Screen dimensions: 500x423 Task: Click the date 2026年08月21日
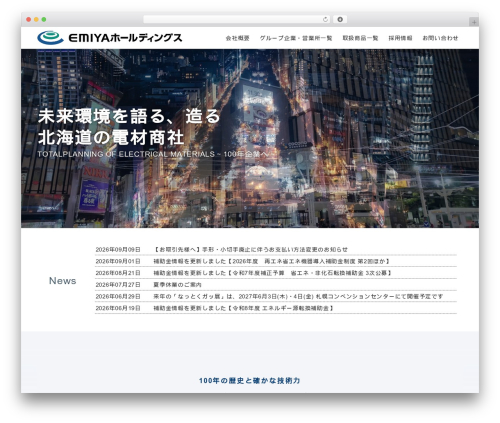coord(118,273)
